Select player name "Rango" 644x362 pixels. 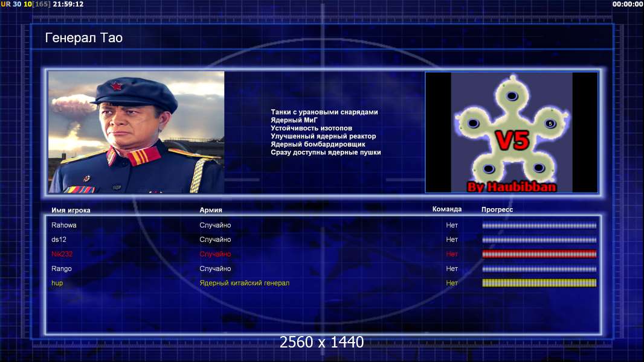point(62,268)
